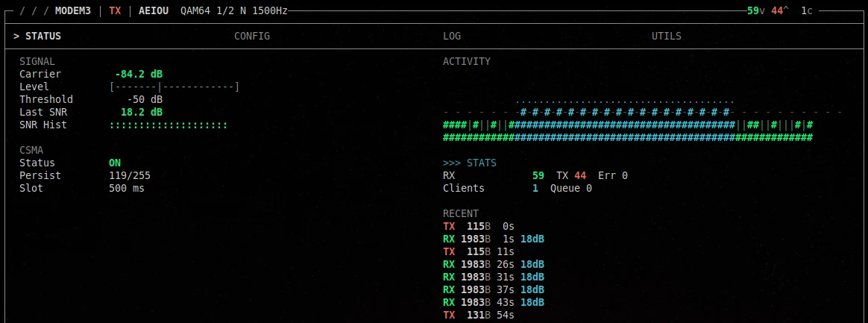Click the 59v RX counter in header

point(755,11)
